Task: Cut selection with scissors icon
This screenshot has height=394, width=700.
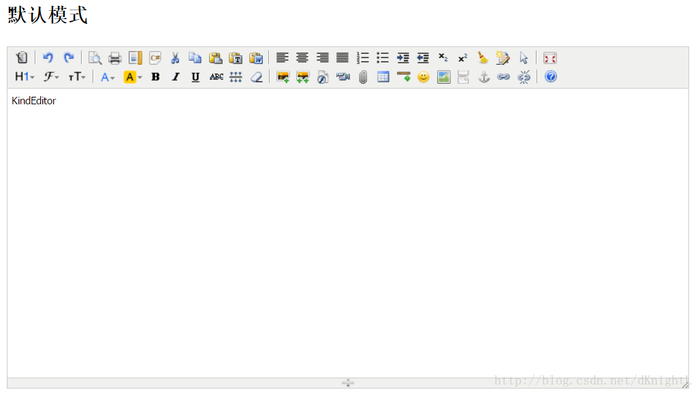Action: pyautogui.click(x=175, y=58)
